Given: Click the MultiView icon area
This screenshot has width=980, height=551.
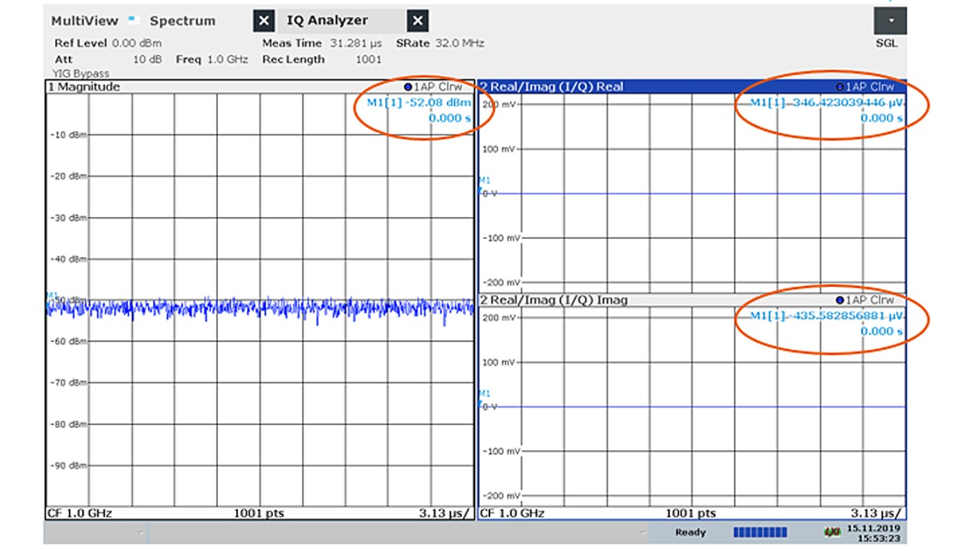Looking at the screenshot, I should [83, 20].
